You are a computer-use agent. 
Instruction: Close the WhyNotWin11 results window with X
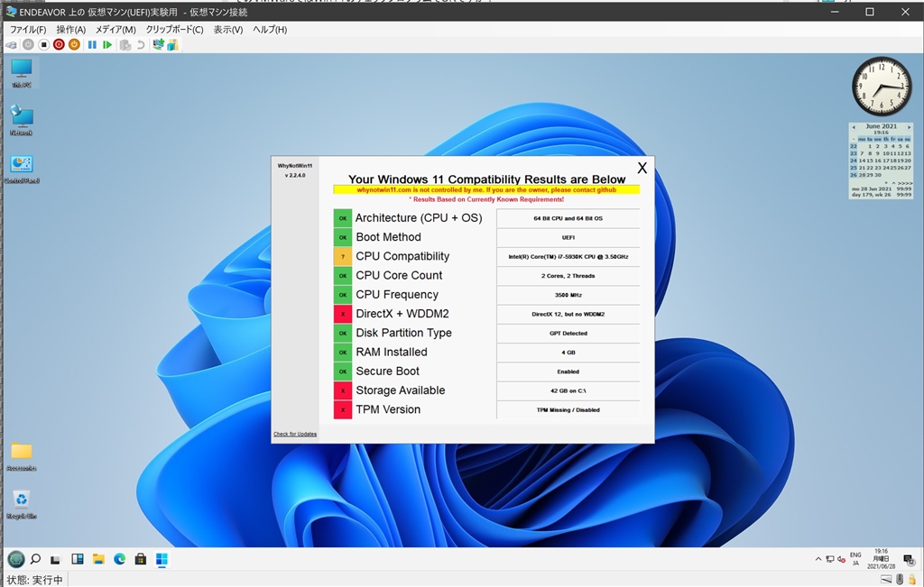642,168
